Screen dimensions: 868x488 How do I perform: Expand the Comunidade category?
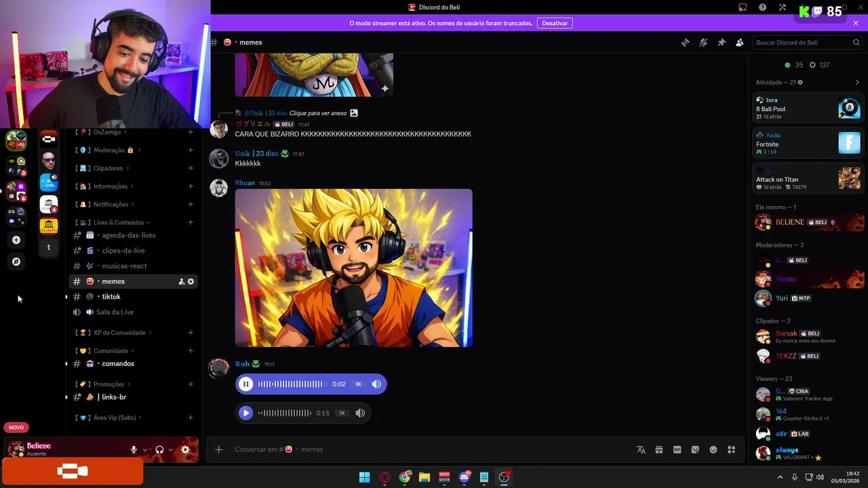pyautogui.click(x=111, y=351)
